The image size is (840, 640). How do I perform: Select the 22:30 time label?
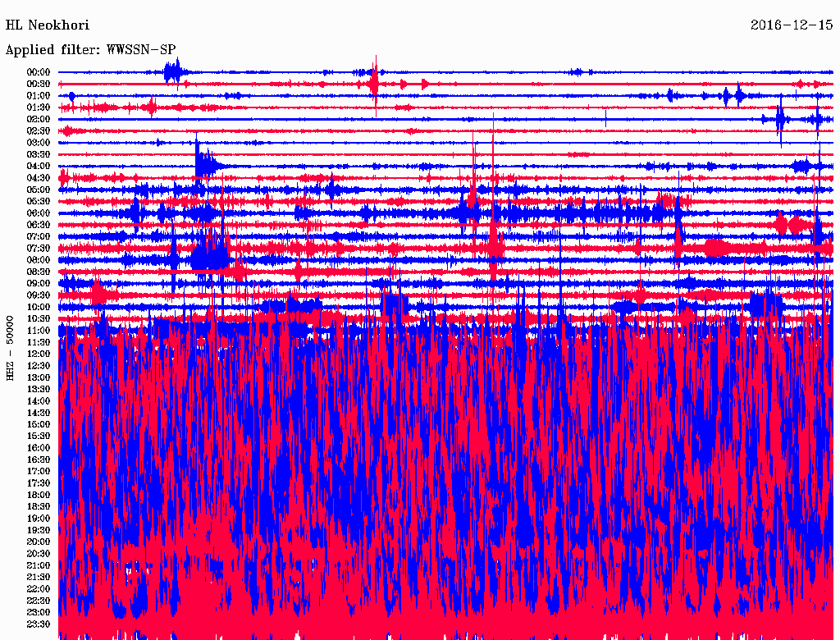tap(39, 601)
